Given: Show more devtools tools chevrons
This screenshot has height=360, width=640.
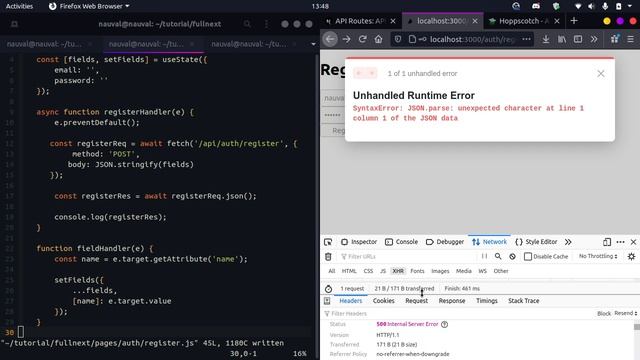Looking at the screenshot, I should [568, 242].
